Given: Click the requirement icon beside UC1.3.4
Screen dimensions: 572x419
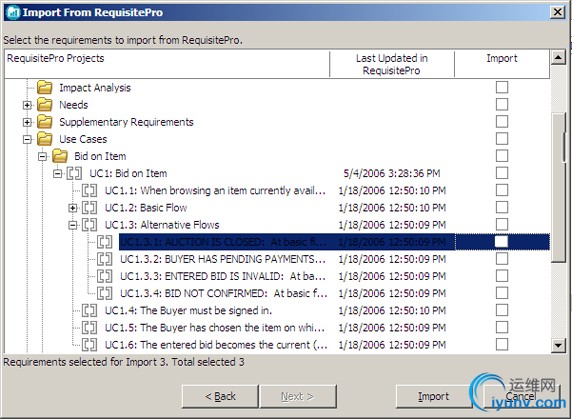Looking at the screenshot, I should [105, 294].
